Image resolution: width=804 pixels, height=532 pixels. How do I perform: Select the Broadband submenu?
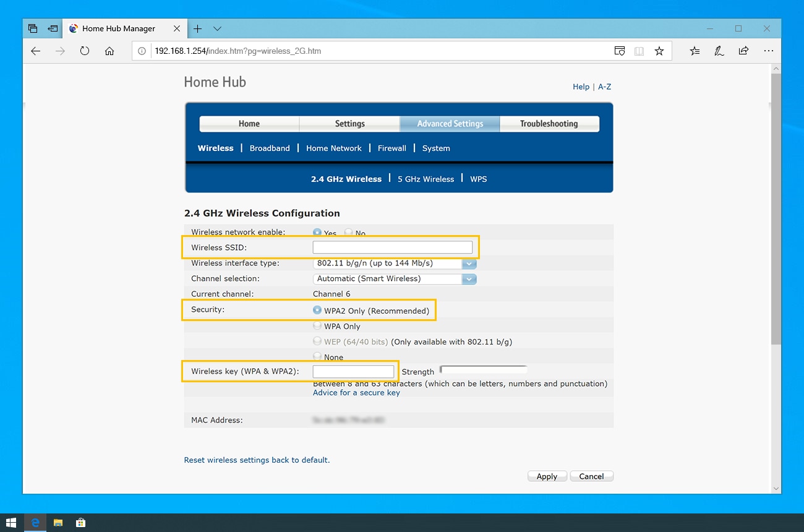(x=270, y=148)
